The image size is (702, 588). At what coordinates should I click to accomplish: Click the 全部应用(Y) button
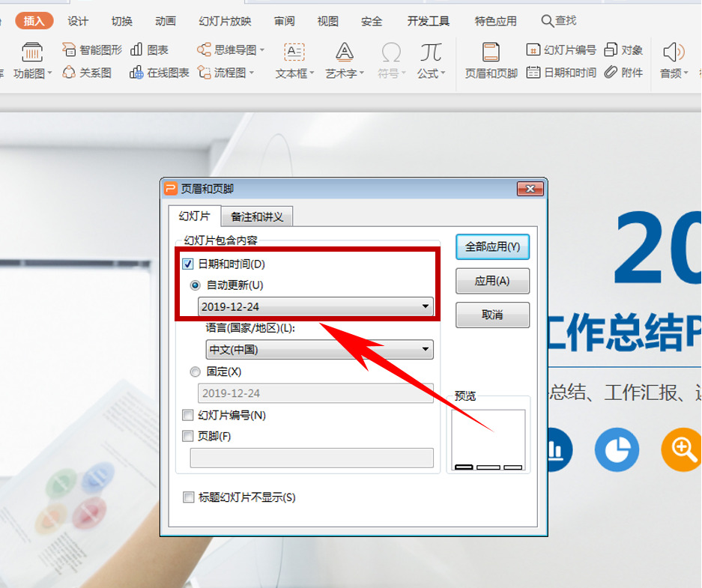point(492,246)
